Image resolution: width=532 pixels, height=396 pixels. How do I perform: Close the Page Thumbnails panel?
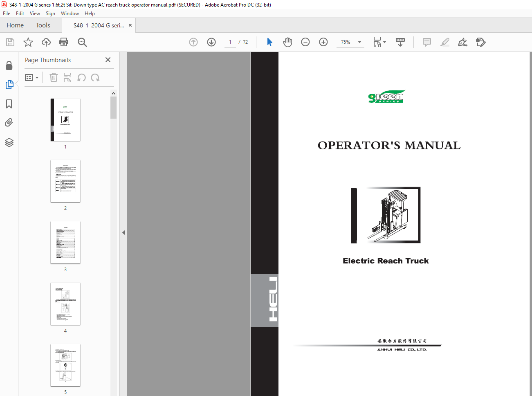coord(108,60)
